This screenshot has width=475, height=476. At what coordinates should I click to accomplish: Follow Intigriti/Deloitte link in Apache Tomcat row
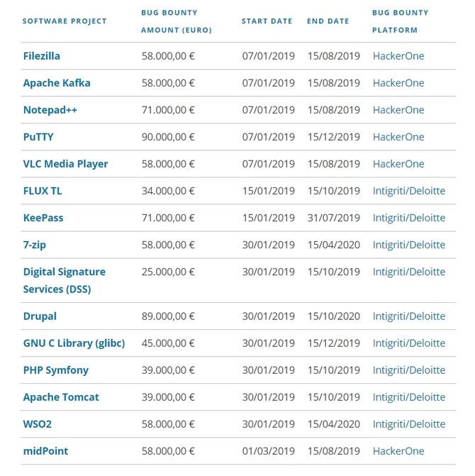409,397
